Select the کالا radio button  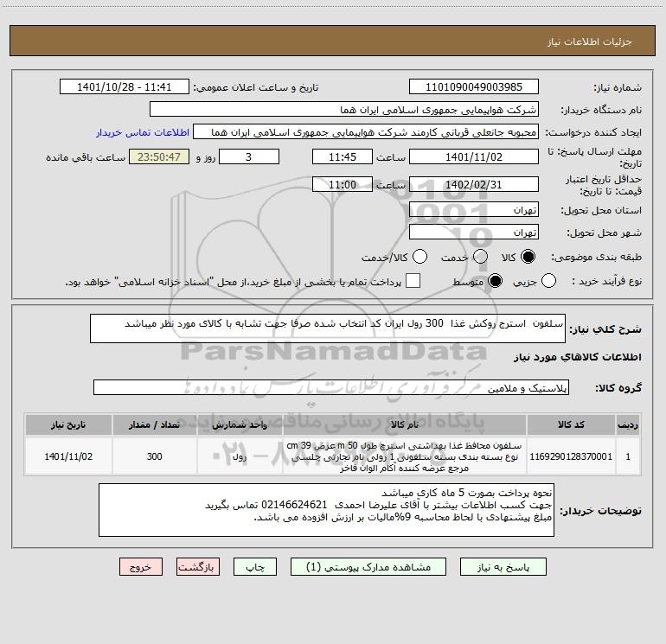[x=528, y=257]
